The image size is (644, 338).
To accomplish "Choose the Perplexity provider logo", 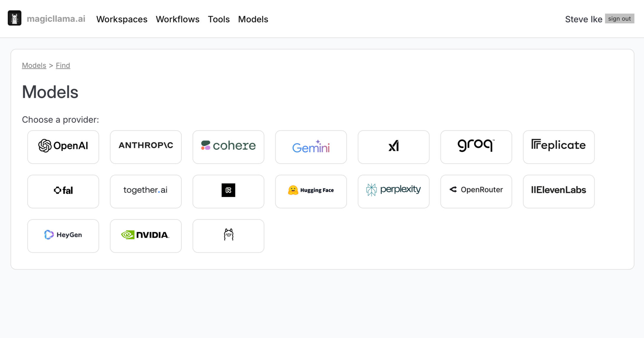I will [394, 191].
